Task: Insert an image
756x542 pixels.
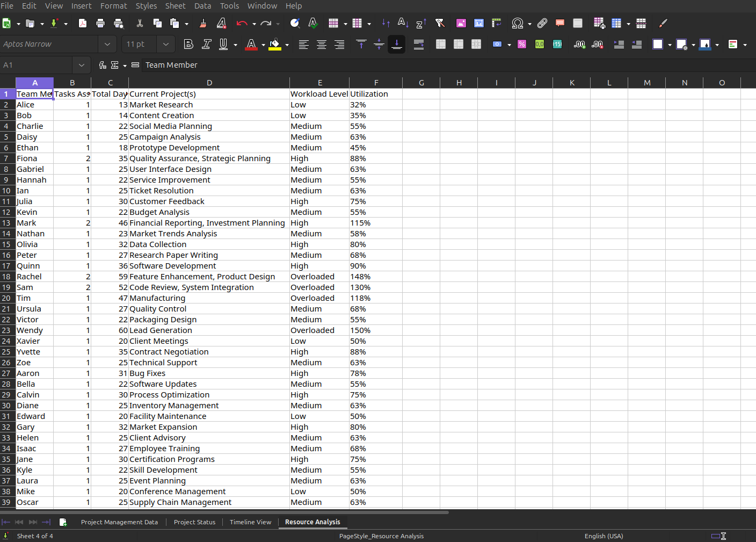Action: pos(461,23)
